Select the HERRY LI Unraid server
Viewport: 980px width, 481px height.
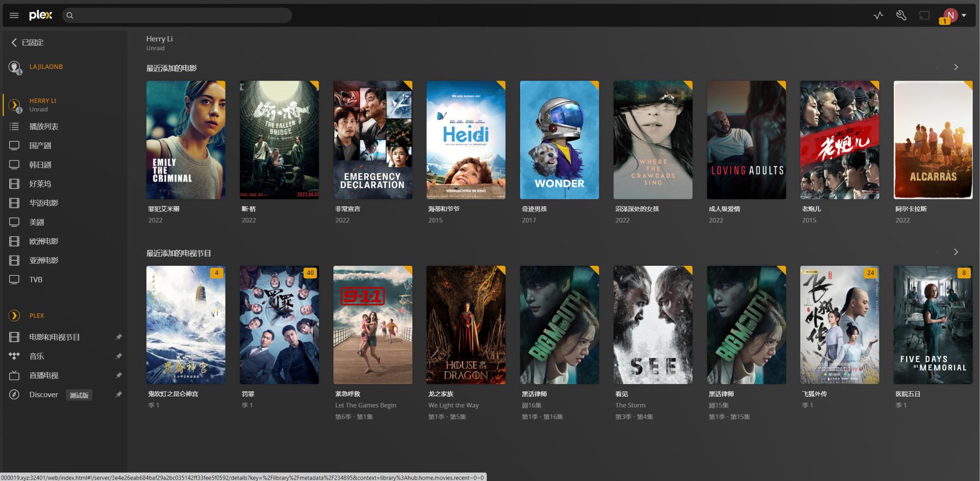[x=43, y=105]
